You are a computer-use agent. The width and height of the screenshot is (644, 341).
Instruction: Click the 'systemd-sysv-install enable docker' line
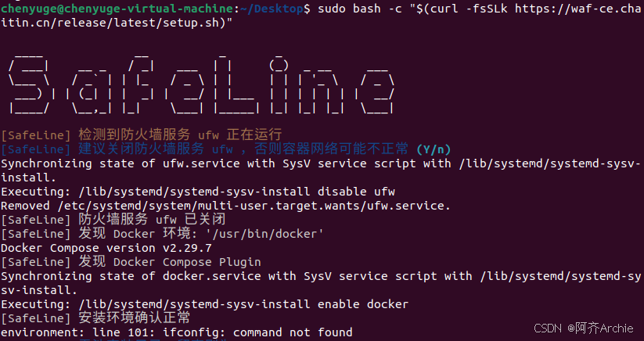point(205,304)
